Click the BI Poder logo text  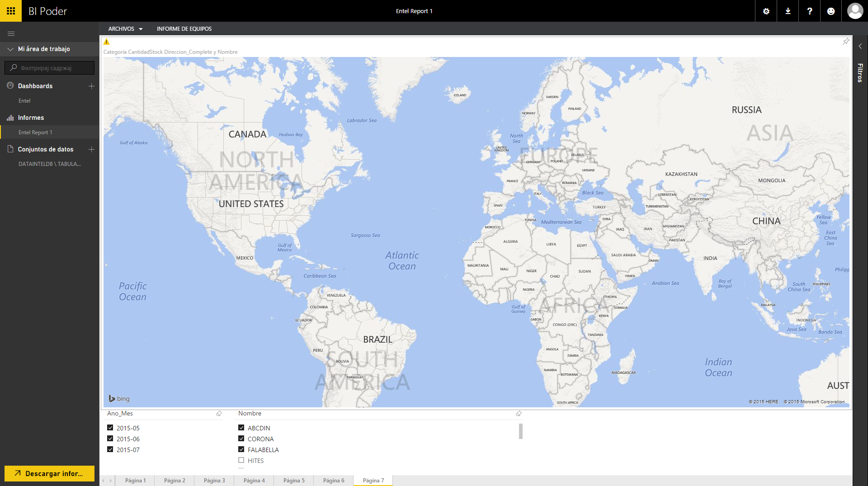tap(47, 11)
